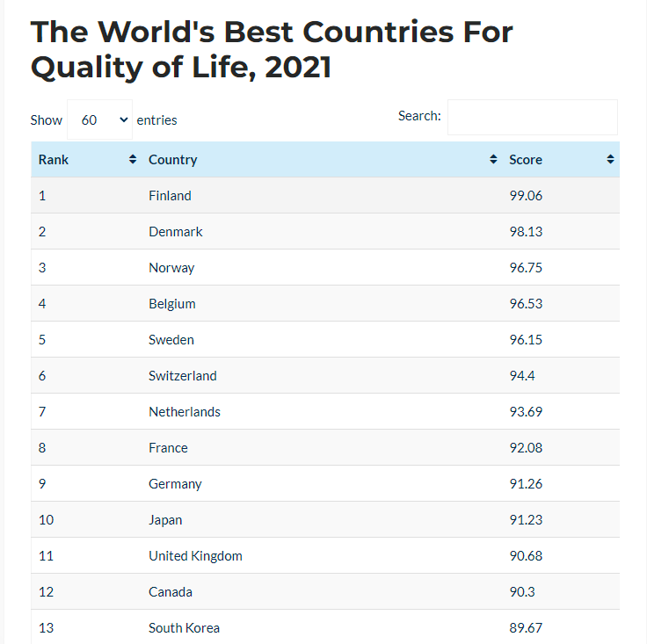The height and width of the screenshot is (644, 647).
Task: Select the Finland row
Action: (x=325, y=196)
